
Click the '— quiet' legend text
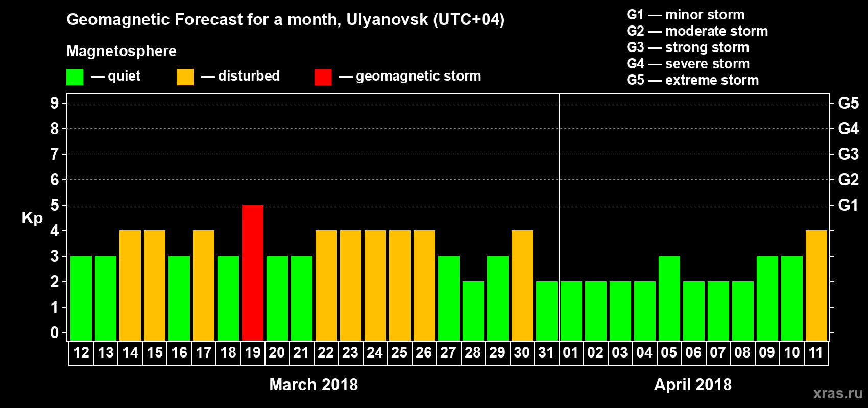click(115, 76)
